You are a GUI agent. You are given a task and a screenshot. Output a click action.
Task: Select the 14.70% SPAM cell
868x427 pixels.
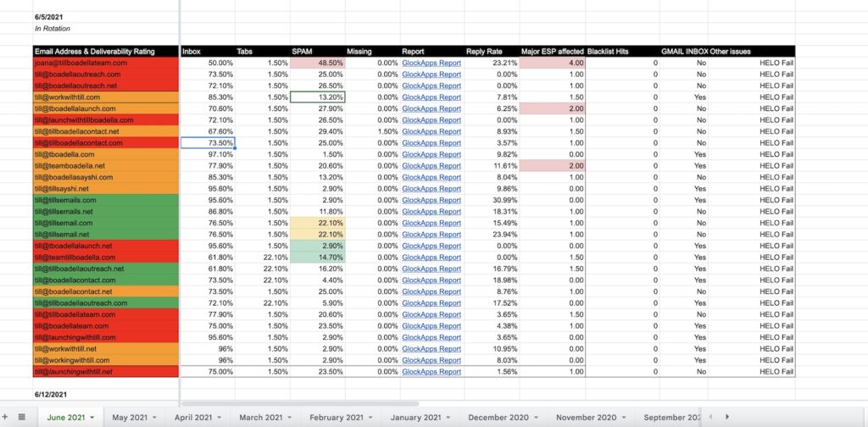tap(317, 258)
